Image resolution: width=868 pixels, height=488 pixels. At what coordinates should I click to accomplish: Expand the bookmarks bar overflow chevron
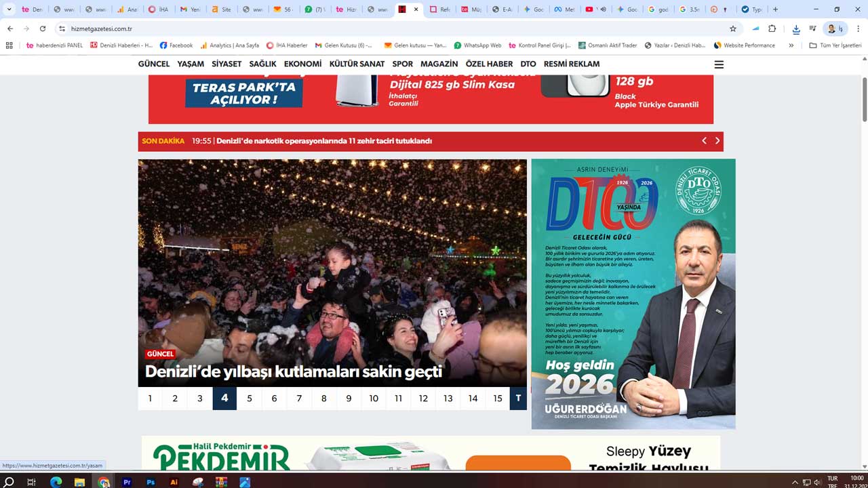(x=791, y=45)
